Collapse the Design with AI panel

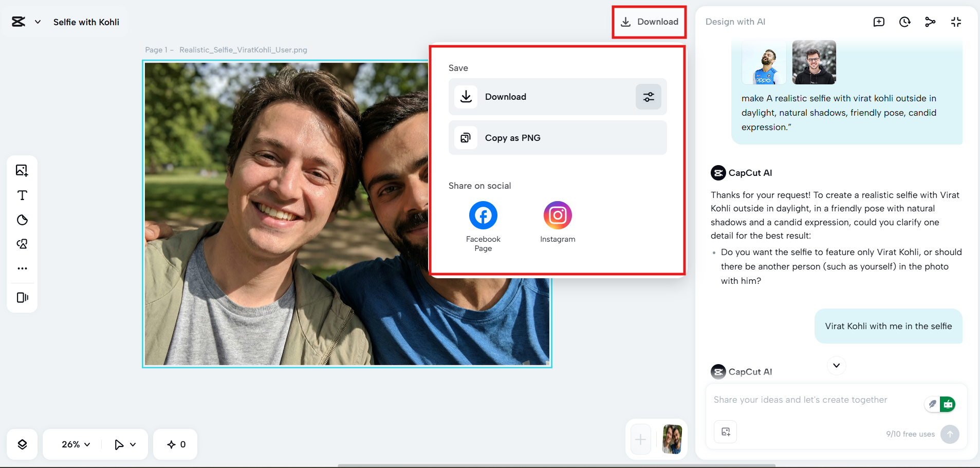(x=956, y=22)
